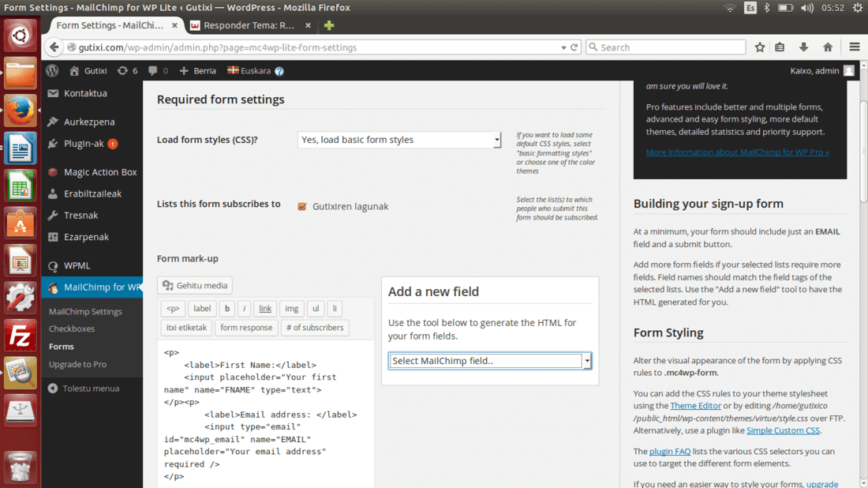Open LibreOffice Impress from launcher
This screenshot has height=488, width=868.
point(20,261)
